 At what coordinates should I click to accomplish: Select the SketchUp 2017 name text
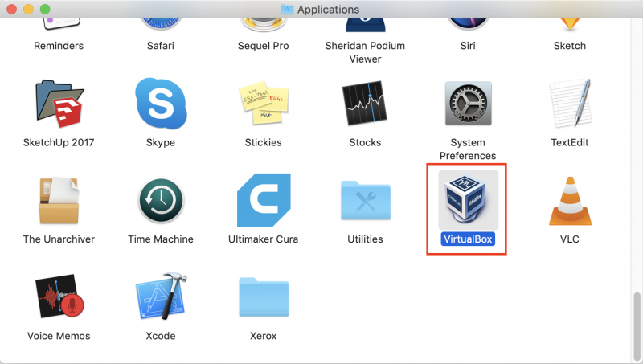click(x=59, y=142)
